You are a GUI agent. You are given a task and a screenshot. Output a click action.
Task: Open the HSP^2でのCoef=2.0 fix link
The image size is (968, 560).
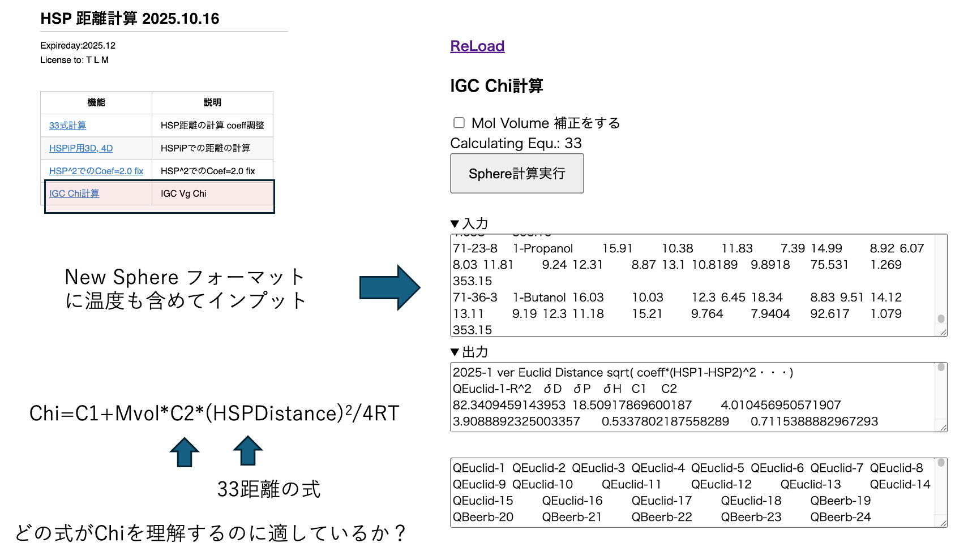point(96,171)
